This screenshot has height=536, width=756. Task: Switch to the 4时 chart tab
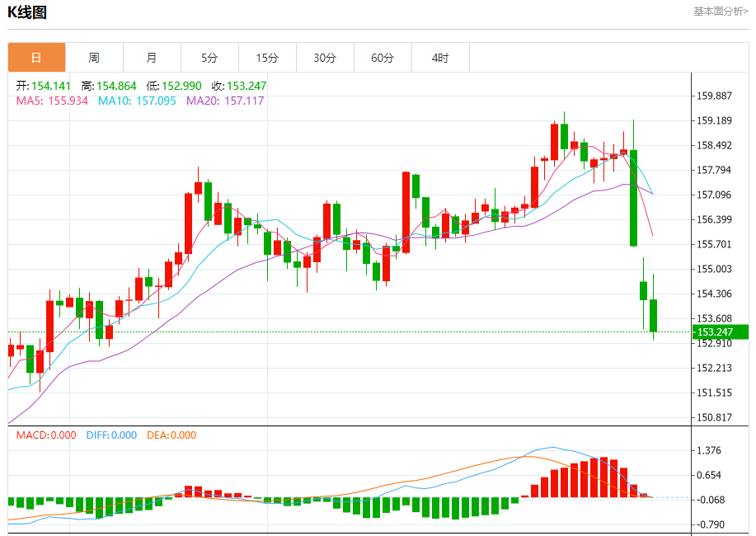pos(440,58)
